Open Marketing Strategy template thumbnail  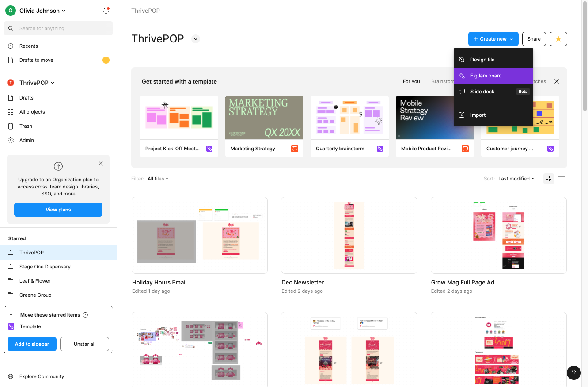pos(264,118)
